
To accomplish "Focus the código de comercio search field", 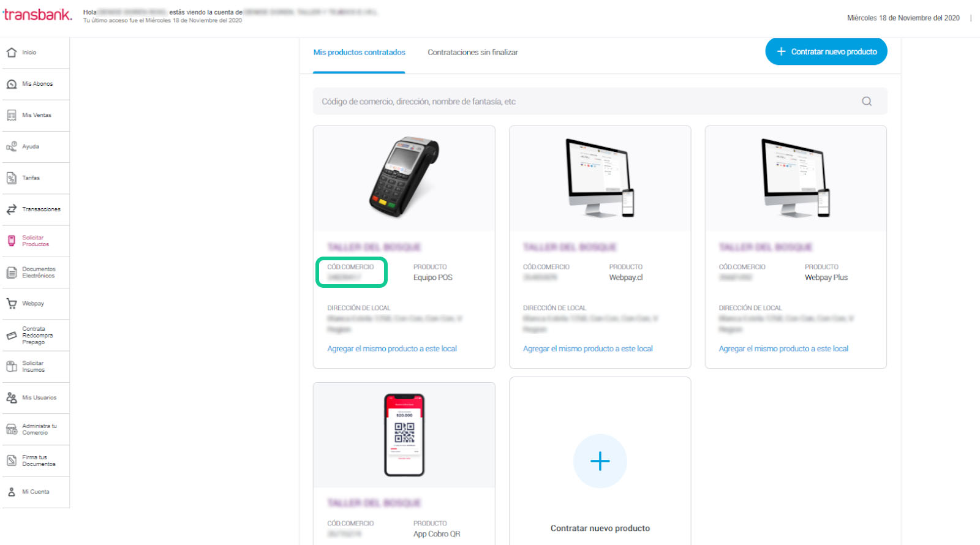I will (x=582, y=102).
